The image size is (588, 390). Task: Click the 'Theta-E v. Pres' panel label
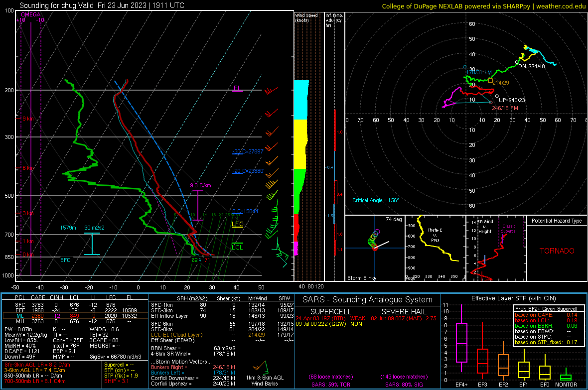point(435,235)
